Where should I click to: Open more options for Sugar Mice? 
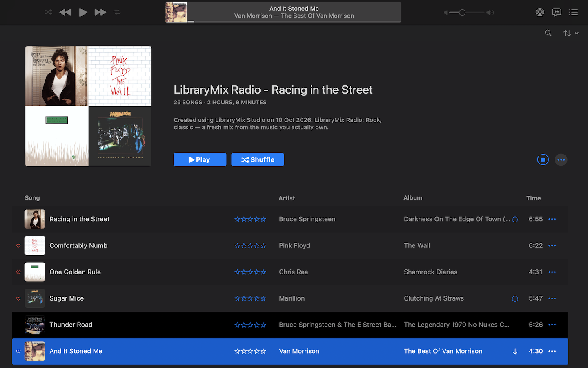(552, 298)
